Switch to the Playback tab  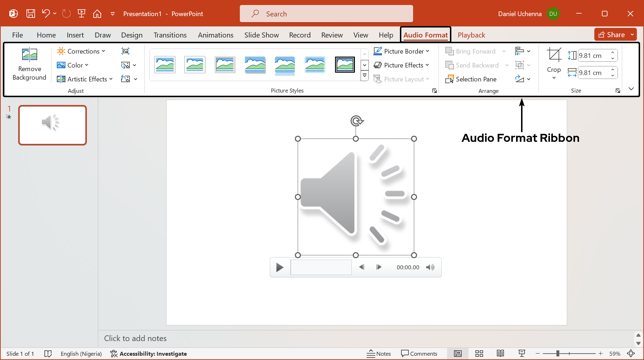(471, 35)
